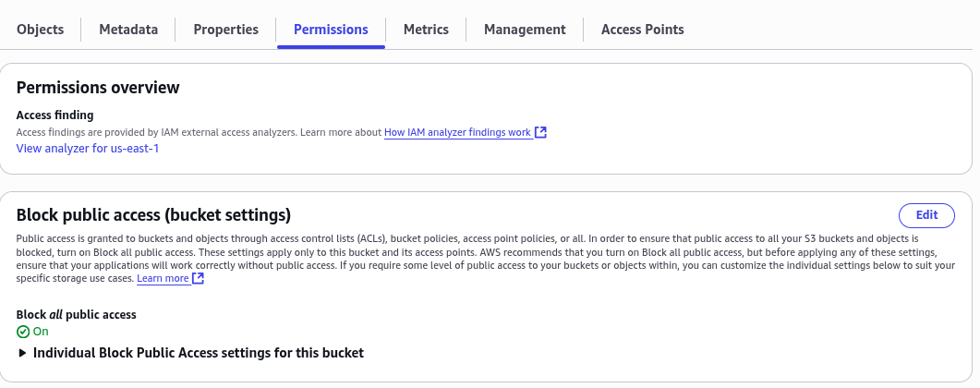The image size is (980, 388).
Task: Click the "Access finding" label
Action: (x=55, y=115)
